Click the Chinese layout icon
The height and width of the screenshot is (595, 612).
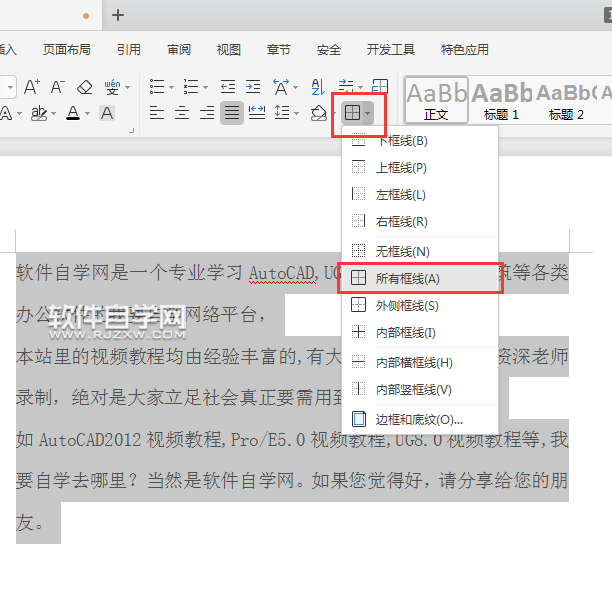281,87
